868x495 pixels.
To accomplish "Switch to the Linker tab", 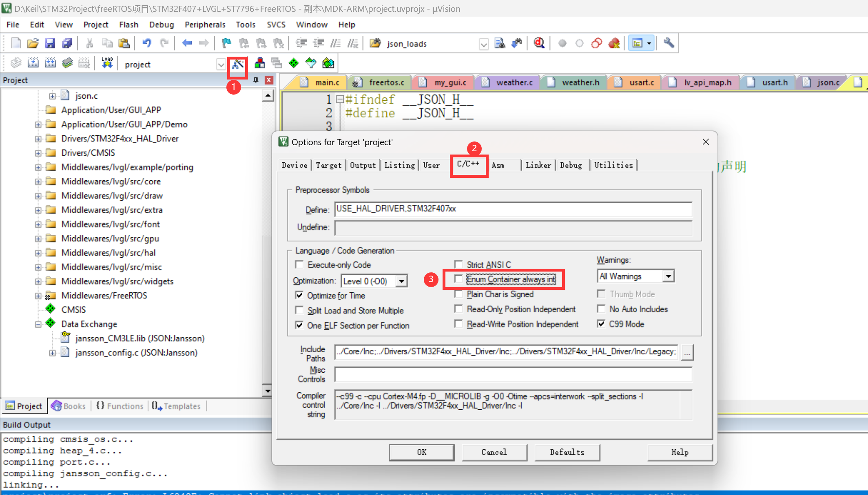I will click(538, 165).
